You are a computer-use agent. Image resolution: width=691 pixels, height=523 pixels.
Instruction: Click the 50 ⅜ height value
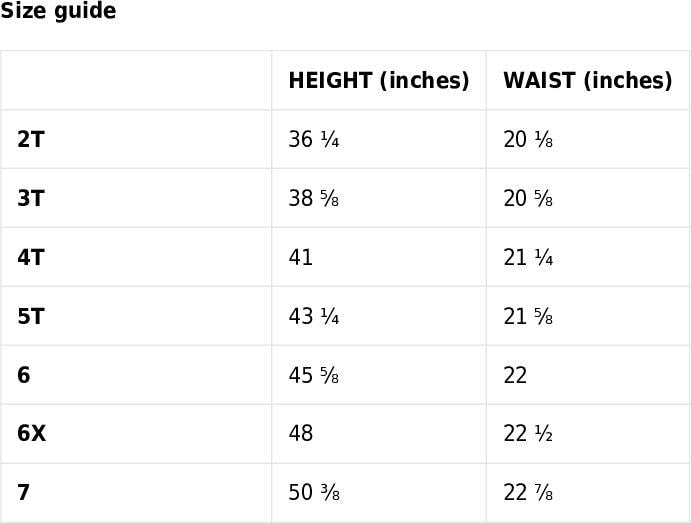[x=314, y=493]
